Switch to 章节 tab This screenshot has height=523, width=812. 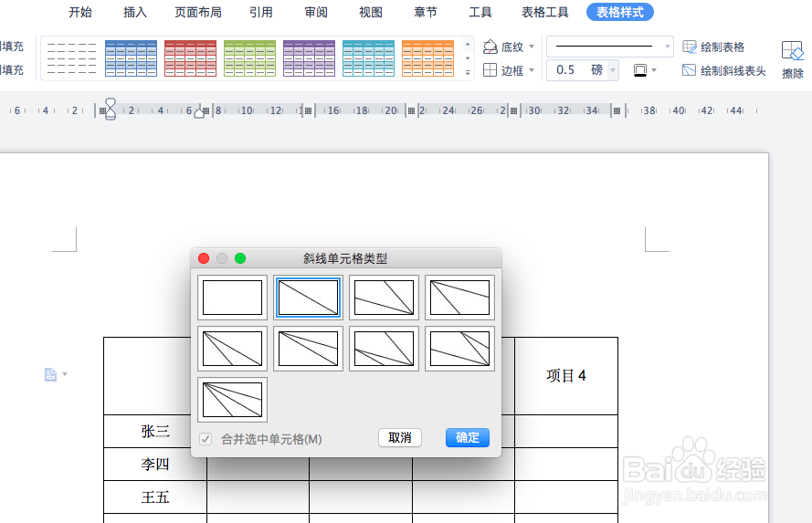426,12
